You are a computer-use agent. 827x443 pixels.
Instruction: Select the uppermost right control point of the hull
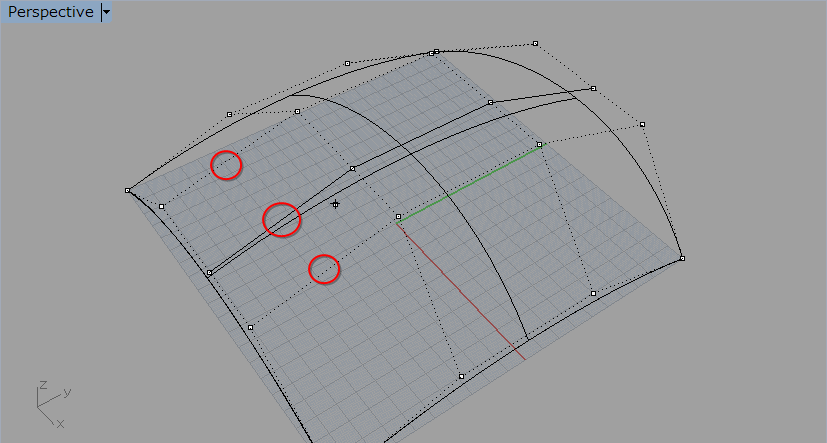pos(535,43)
